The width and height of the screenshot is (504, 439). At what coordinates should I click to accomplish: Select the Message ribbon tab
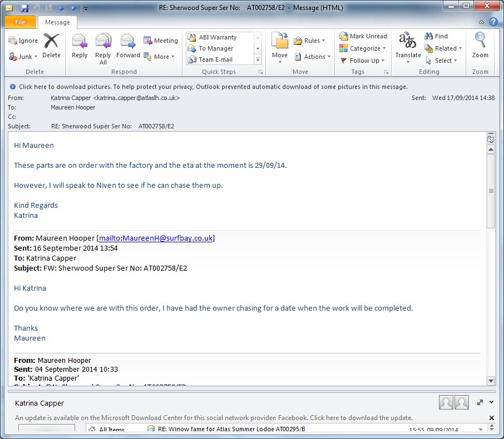(x=57, y=22)
